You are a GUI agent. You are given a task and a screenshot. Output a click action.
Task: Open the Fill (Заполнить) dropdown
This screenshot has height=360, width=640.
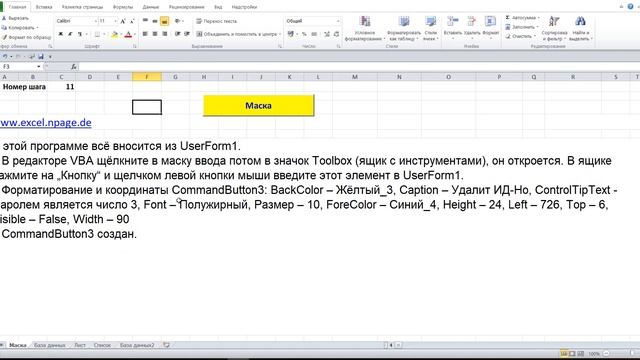coord(522,27)
